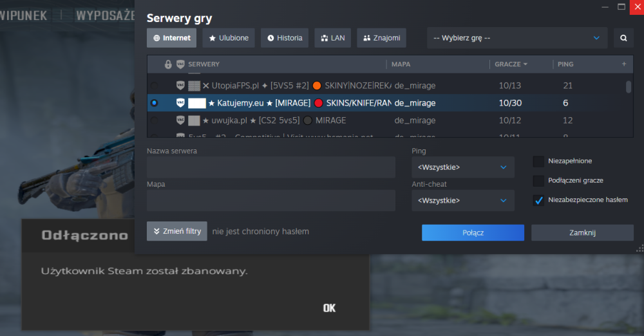Image resolution: width=644 pixels, height=336 pixels.
Task: Collapse filters with Zmień filtry button
Action: [x=177, y=231]
